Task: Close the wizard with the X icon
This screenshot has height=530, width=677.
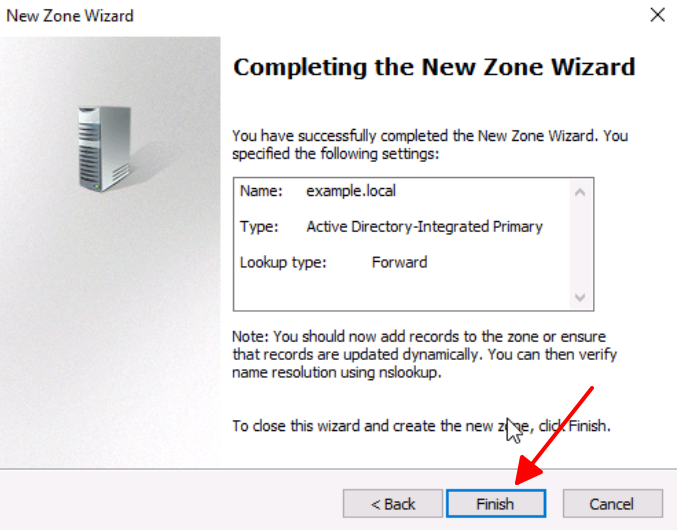Action: [x=657, y=15]
